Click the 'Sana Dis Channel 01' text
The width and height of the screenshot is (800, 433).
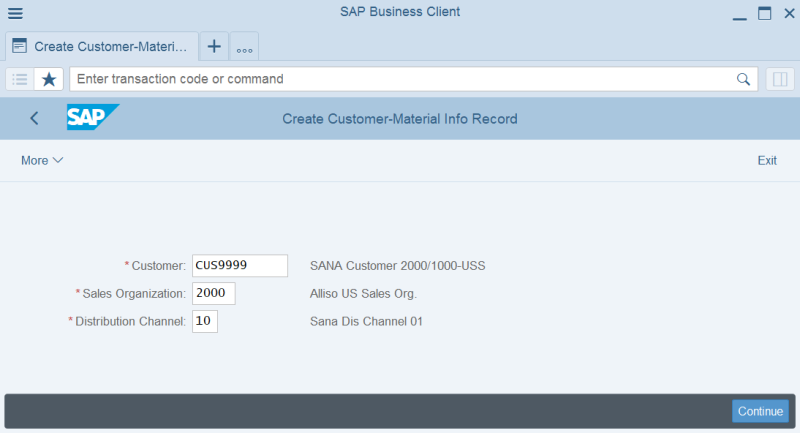point(366,321)
